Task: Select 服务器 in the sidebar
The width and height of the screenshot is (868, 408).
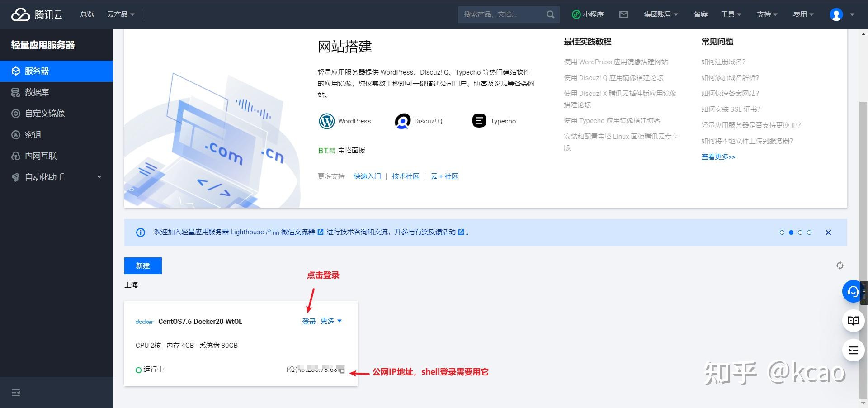Action: click(x=57, y=71)
